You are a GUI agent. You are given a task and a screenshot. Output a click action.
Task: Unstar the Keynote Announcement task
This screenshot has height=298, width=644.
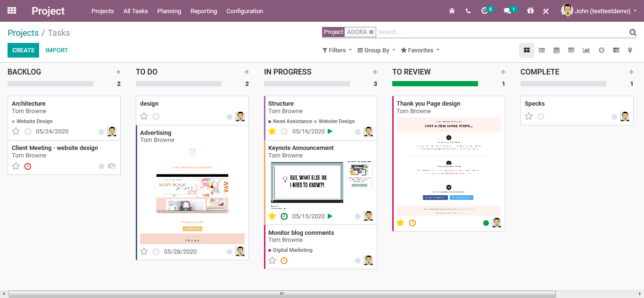[x=272, y=216]
